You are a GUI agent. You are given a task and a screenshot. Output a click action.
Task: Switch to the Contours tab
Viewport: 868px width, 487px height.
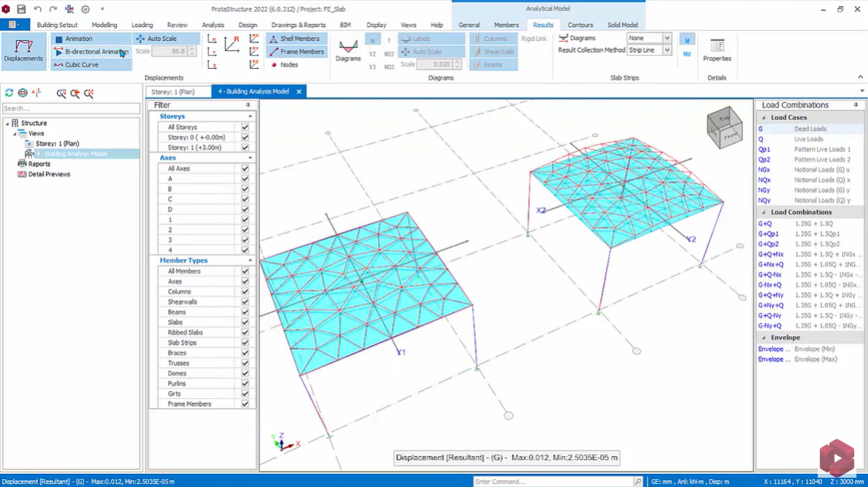(x=580, y=25)
